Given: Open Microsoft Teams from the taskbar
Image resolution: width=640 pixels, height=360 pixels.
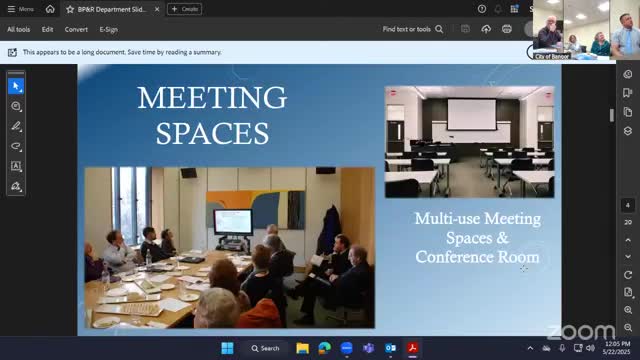Looking at the screenshot, I should point(369,348).
